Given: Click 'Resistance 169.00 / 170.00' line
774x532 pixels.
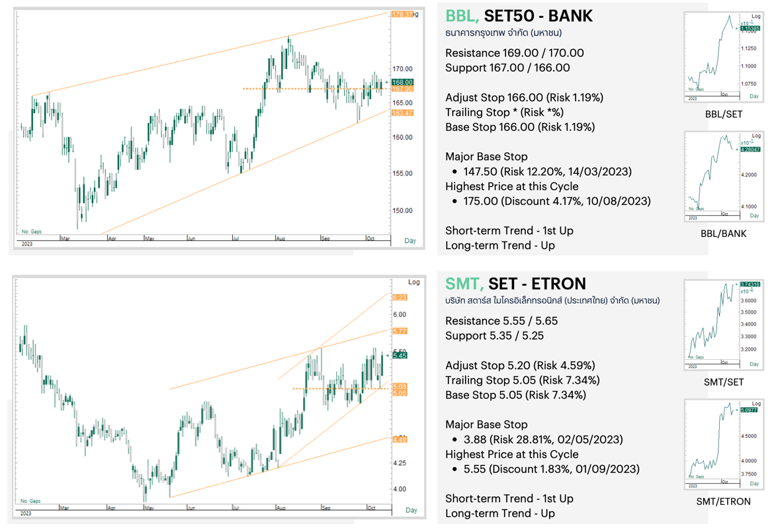Looking at the screenshot, I should 515,53.
